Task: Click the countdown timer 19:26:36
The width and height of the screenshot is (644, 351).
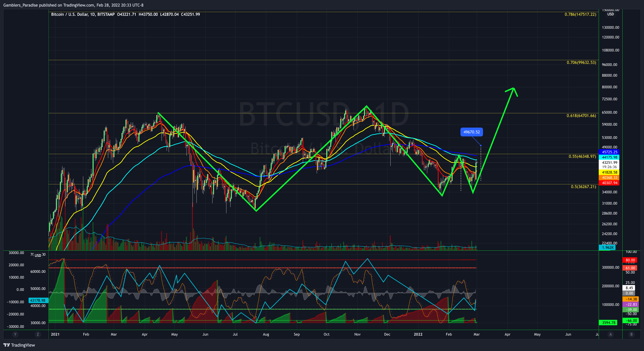Action: 609,167
